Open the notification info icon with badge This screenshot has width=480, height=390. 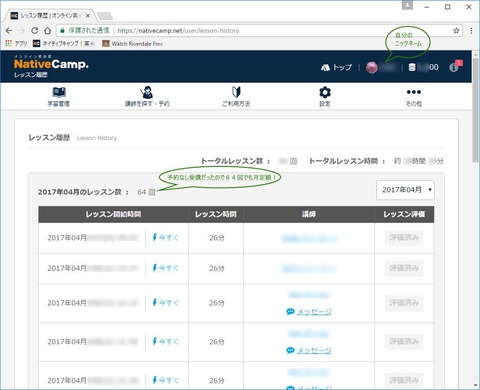point(455,66)
